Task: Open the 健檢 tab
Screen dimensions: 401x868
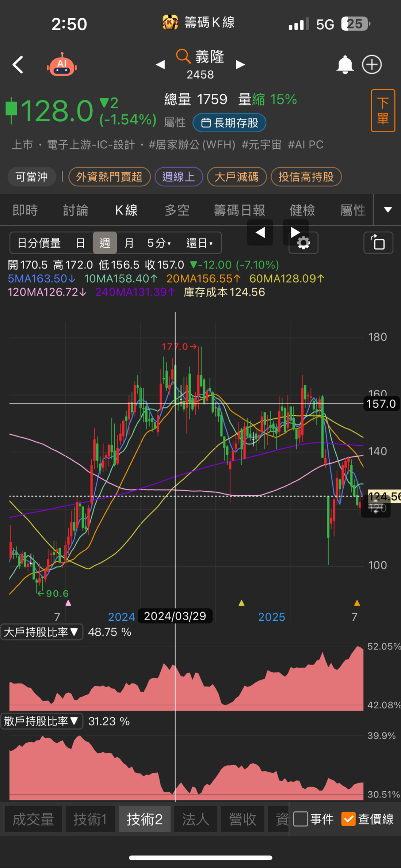Action: click(x=302, y=210)
